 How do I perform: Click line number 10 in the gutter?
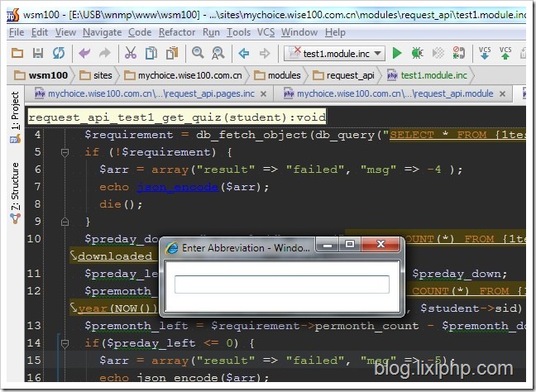[34, 238]
